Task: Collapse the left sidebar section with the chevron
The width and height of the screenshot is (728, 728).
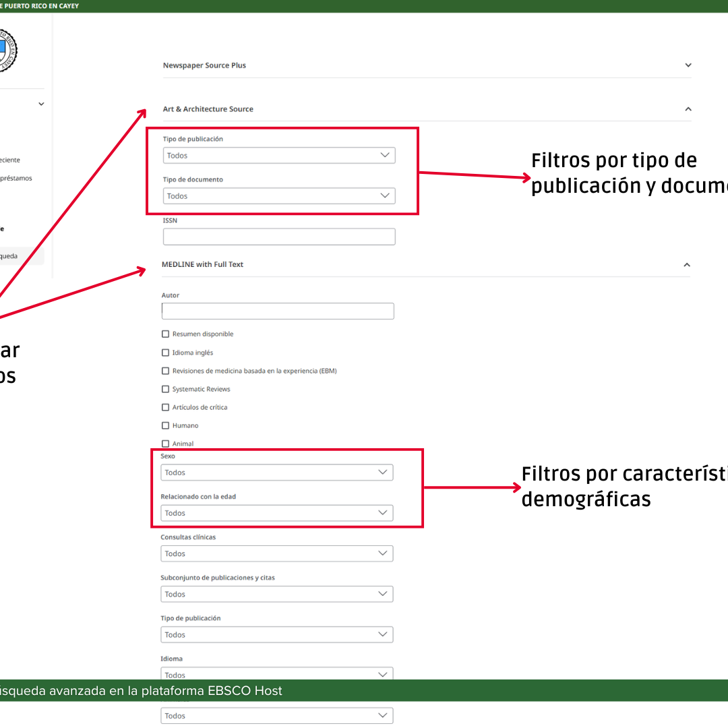Action: point(41,103)
